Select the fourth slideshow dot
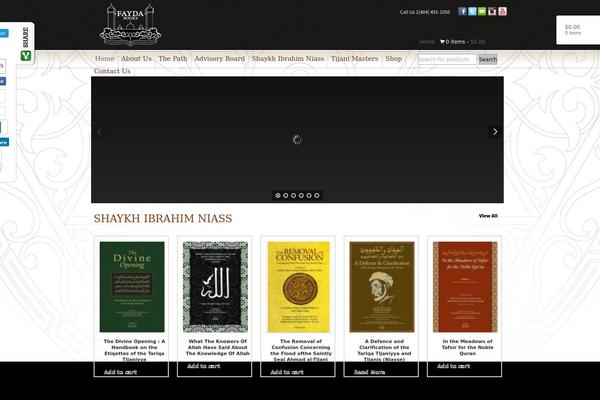 pyautogui.click(x=301, y=195)
